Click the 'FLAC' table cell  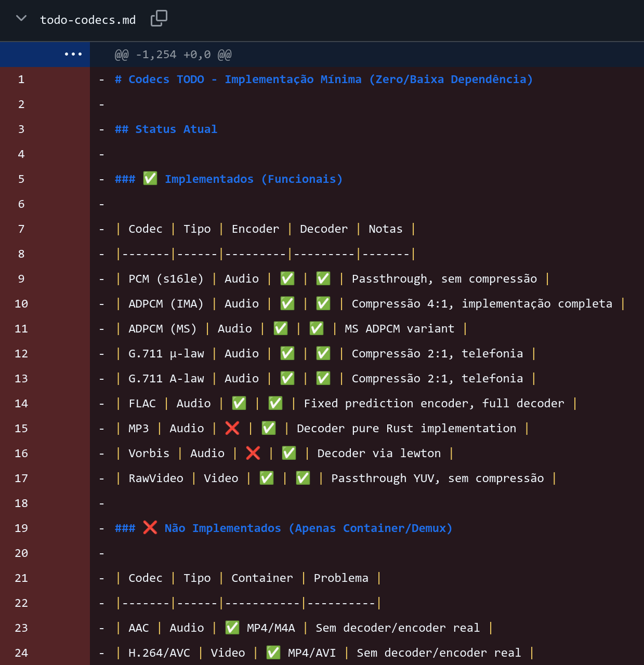point(142,404)
